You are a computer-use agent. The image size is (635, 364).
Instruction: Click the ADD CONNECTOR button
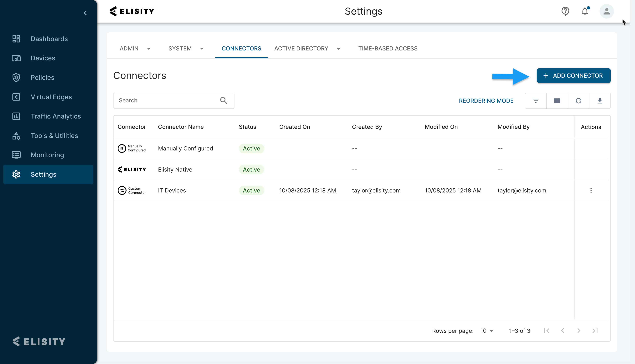pos(573,76)
